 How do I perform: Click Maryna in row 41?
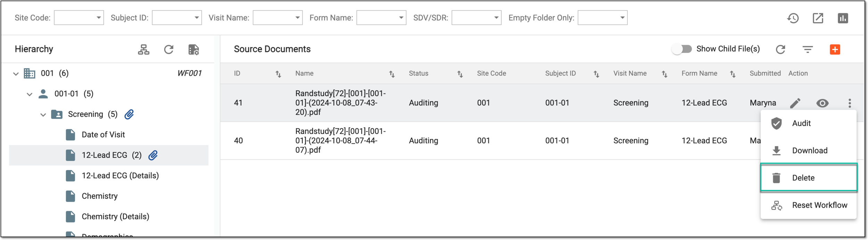point(762,103)
